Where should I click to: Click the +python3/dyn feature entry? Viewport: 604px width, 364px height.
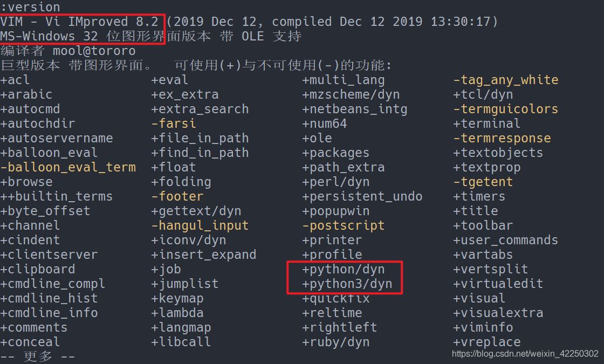[347, 284]
